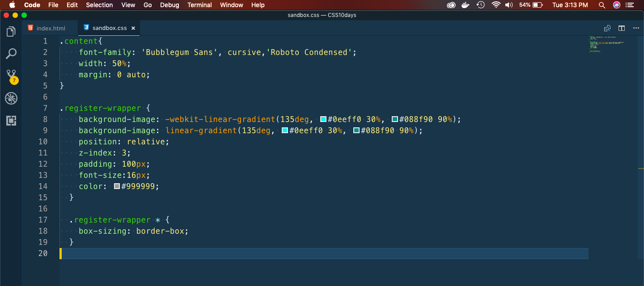Image resolution: width=644 pixels, height=286 pixels.
Task: Click the #999999 color swatch on line 14
Action: pos(117,186)
